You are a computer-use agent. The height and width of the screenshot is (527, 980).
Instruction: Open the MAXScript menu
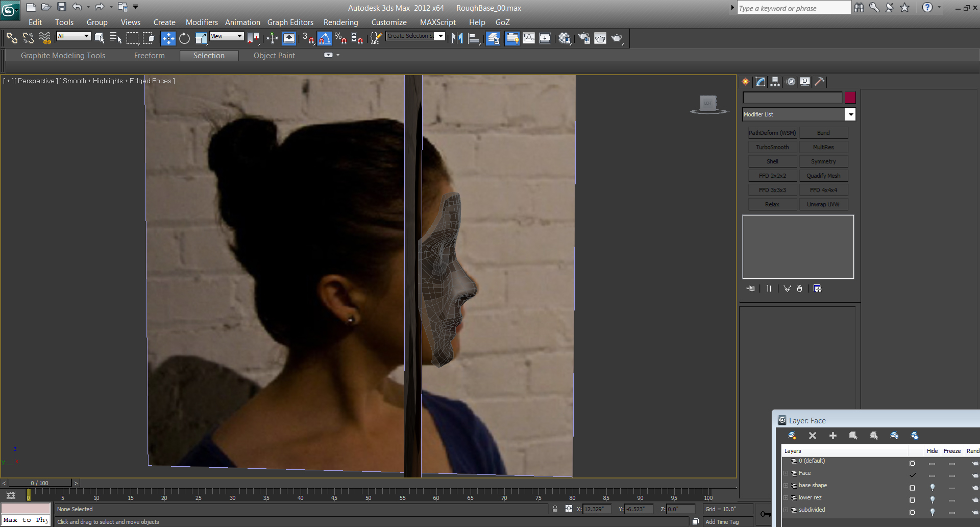click(437, 22)
